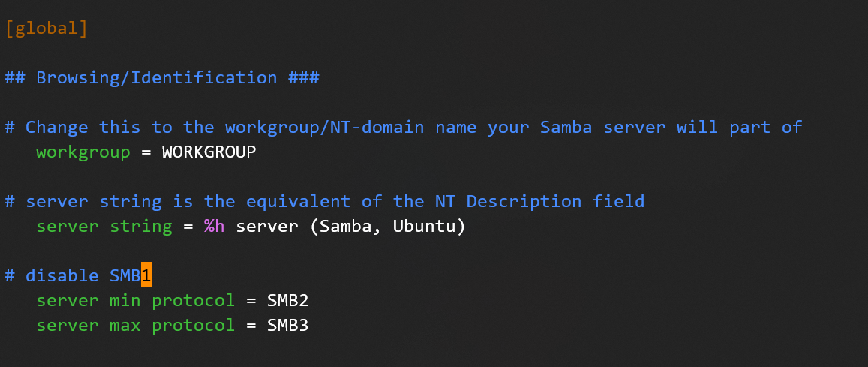This screenshot has height=367, width=868.
Task: Click the word Samba in parentheses
Action: click(x=345, y=226)
